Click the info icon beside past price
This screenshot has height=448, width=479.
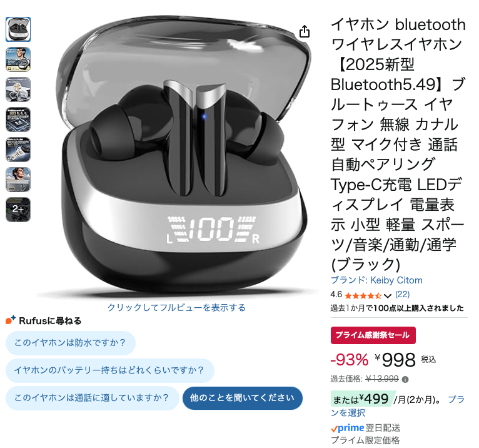click(405, 380)
